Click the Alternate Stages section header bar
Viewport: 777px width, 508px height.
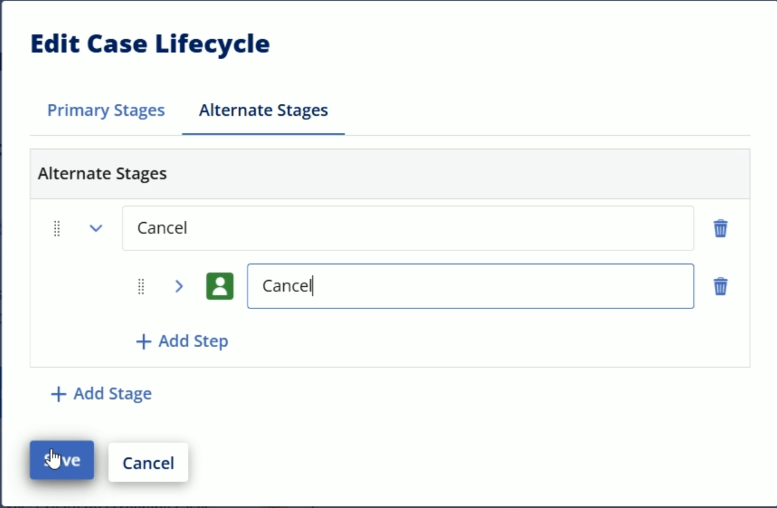click(390, 174)
